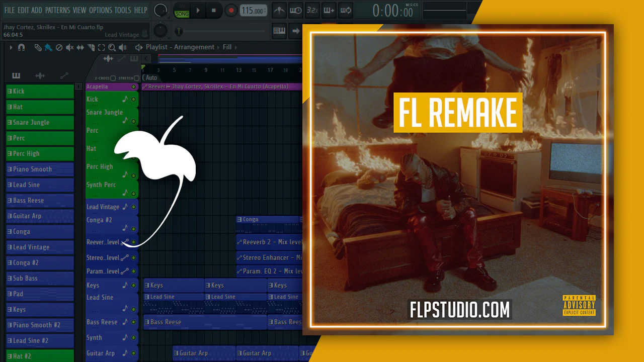Mute the Snare Jungle track
The height and width of the screenshot is (362, 644).
(x=133, y=121)
